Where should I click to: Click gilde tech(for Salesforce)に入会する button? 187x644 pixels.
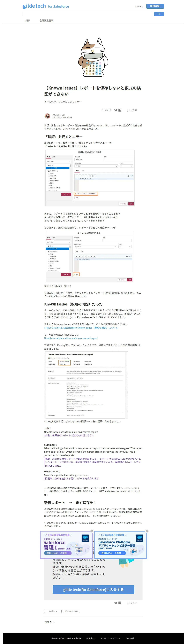93,590
